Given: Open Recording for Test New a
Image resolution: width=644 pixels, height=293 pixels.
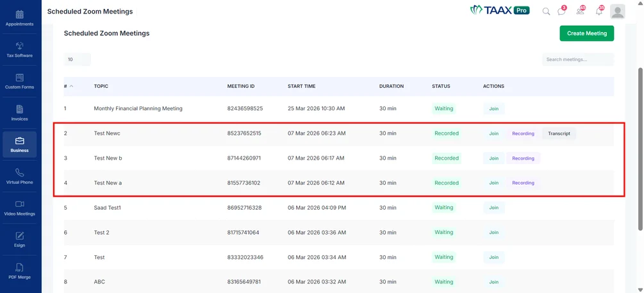Looking at the screenshot, I should [523, 183].
